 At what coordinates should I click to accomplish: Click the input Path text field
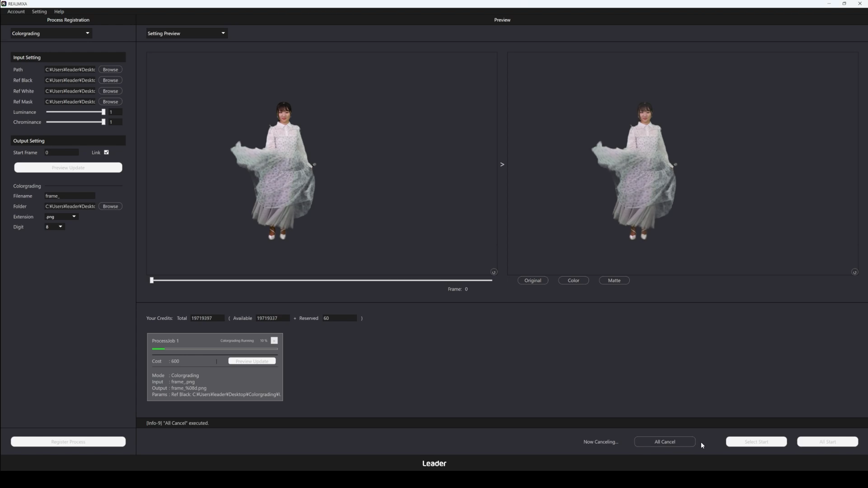click(70, 70)
